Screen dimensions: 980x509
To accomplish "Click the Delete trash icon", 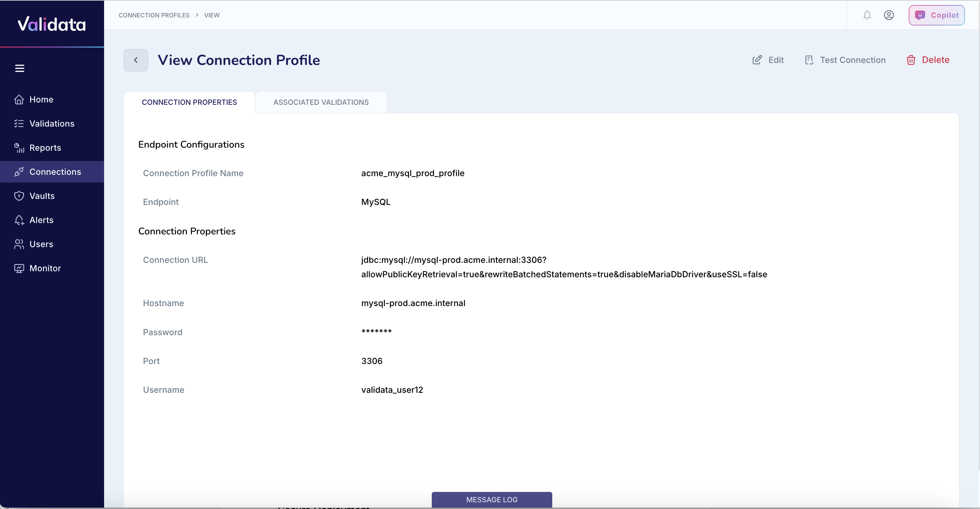I will (911, 60).
